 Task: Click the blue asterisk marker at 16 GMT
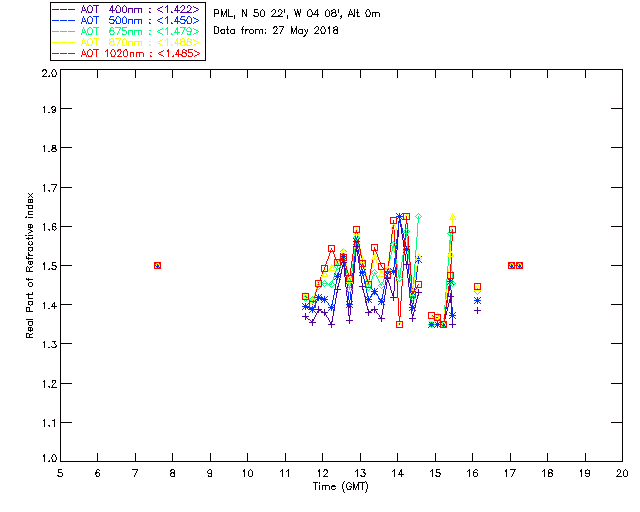tap(478, 301)
